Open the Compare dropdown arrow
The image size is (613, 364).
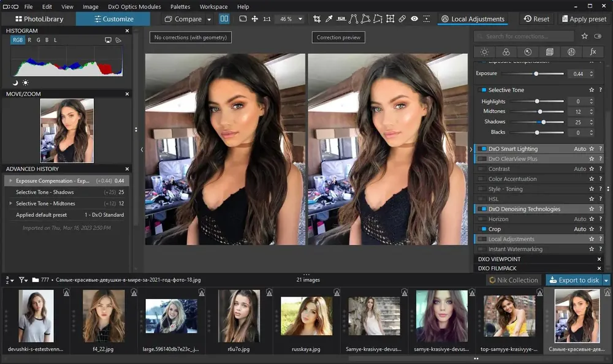pos(209,19)
